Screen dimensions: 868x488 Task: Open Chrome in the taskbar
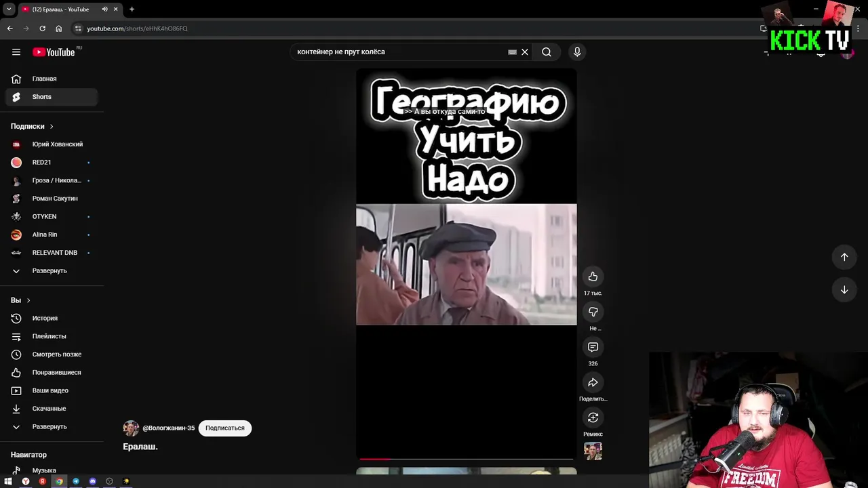[x=59, y=481]
